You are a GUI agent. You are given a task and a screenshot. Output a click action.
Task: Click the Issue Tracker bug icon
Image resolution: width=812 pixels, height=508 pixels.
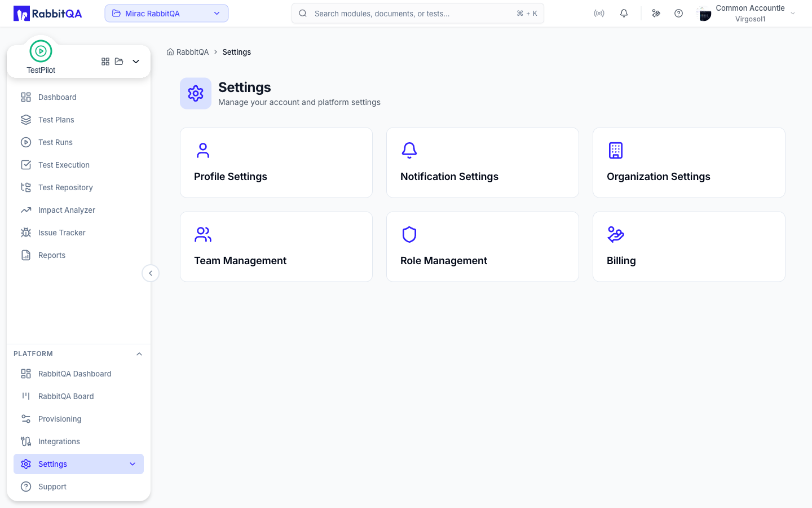click(26, 233)
